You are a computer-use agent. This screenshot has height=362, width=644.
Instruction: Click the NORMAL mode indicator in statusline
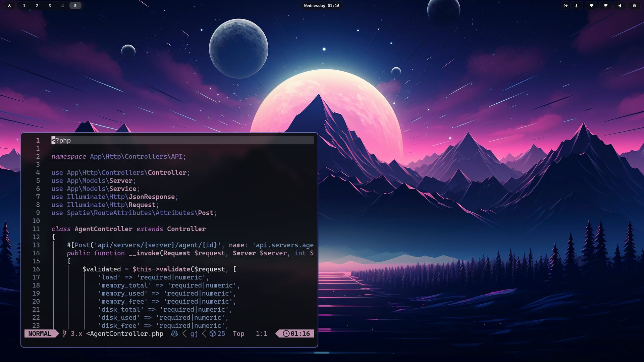(40, 333)
